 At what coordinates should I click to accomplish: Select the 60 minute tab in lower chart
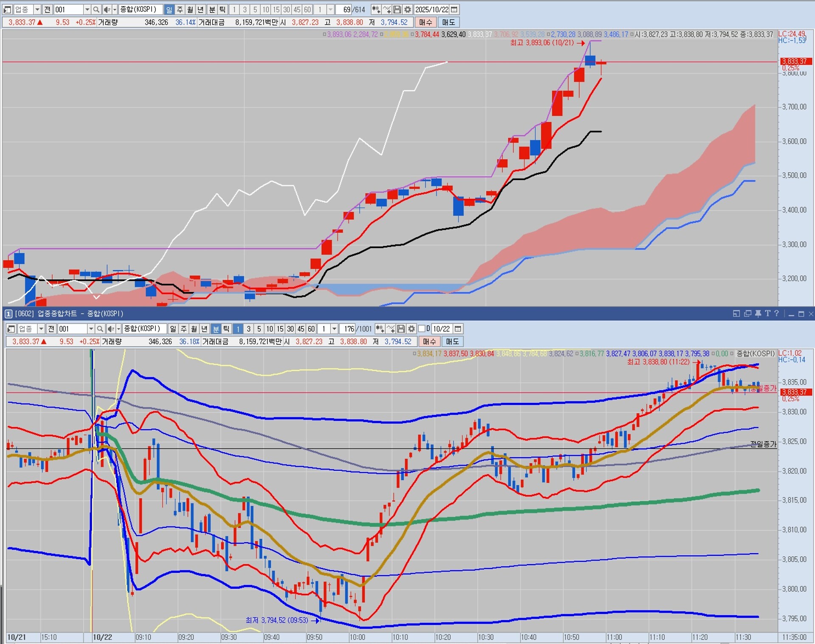(311, 329)
